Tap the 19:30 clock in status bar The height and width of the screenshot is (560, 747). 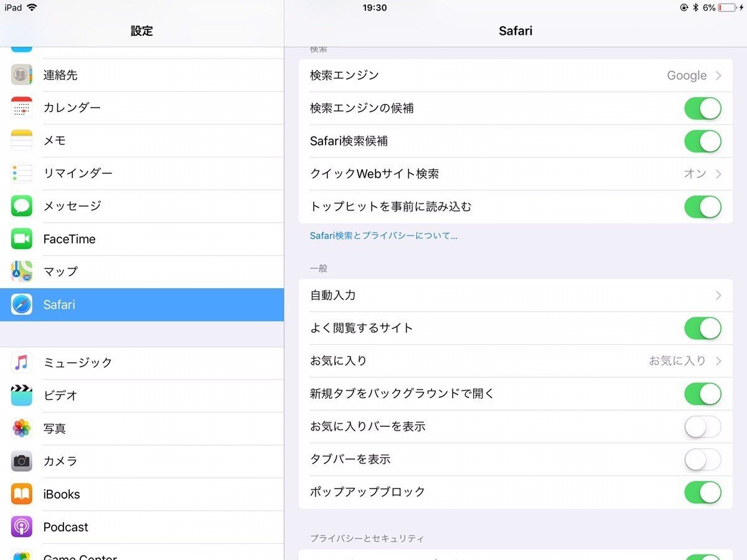(374, 8)
